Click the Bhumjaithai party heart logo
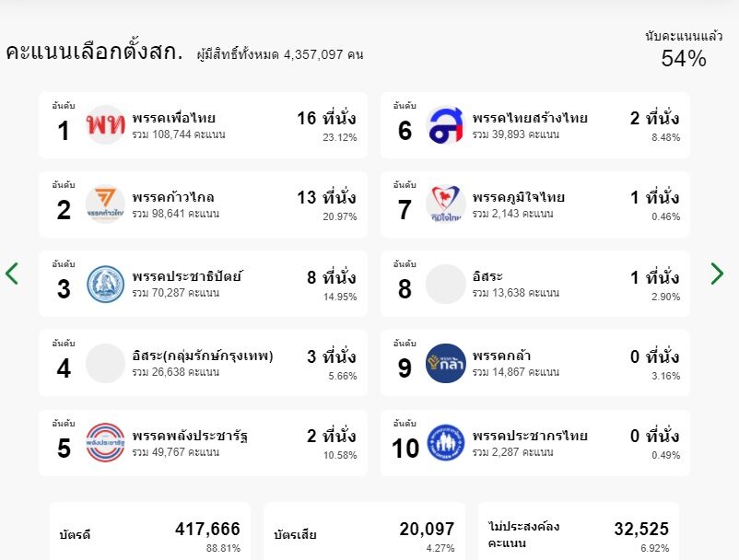 pyautogui.click(x=445, y=204)
